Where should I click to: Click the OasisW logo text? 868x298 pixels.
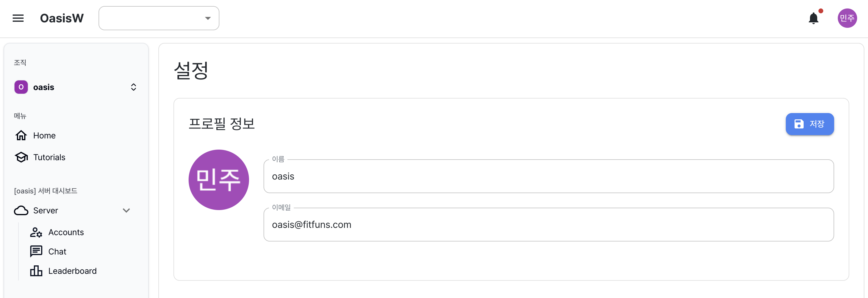62,18
